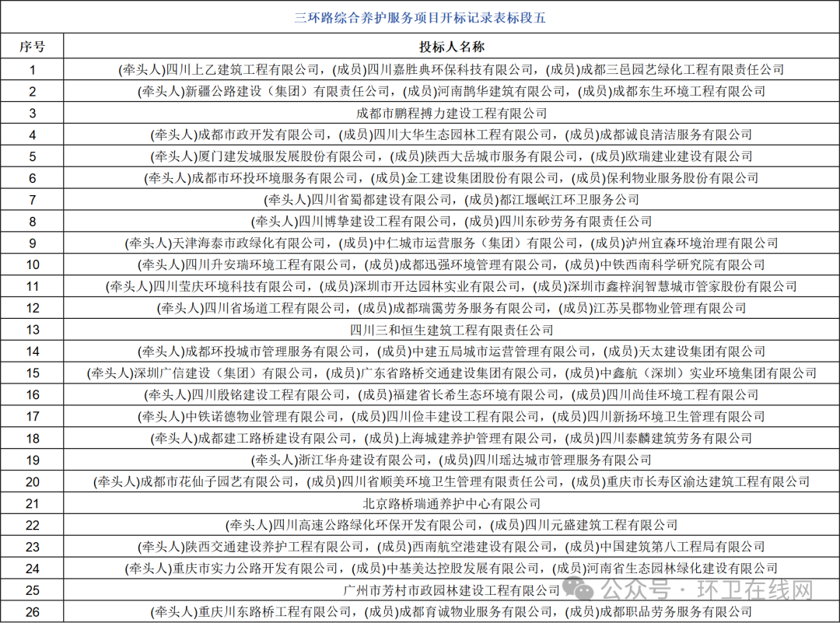This screenshot has height=623, width=840.
Task: Click the row with 四川博挚建设工程有限公司
Action: click(420, 221)
